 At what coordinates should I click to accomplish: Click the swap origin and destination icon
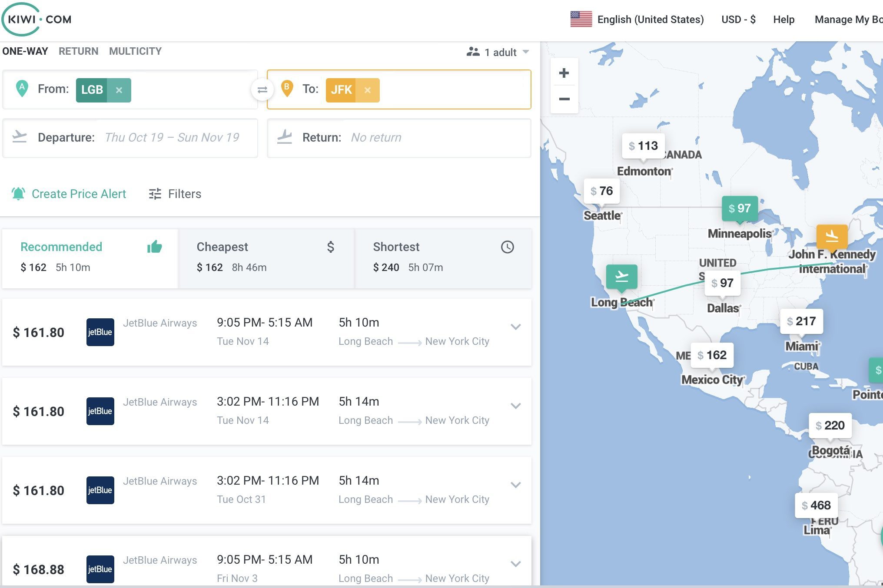click(262, 90)
